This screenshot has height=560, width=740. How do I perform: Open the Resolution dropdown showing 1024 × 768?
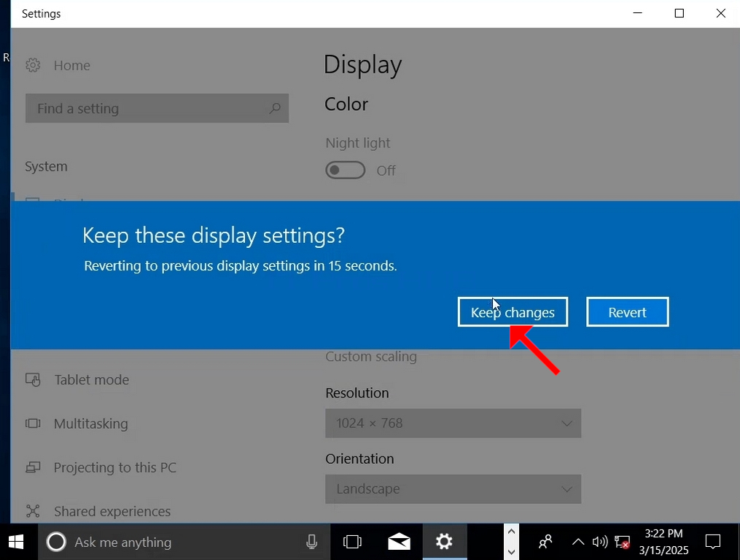[453, 423]
